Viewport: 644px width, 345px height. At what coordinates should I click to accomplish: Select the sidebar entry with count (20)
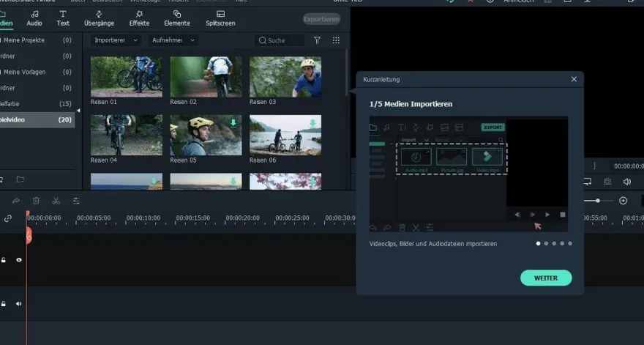click(37, 119)
